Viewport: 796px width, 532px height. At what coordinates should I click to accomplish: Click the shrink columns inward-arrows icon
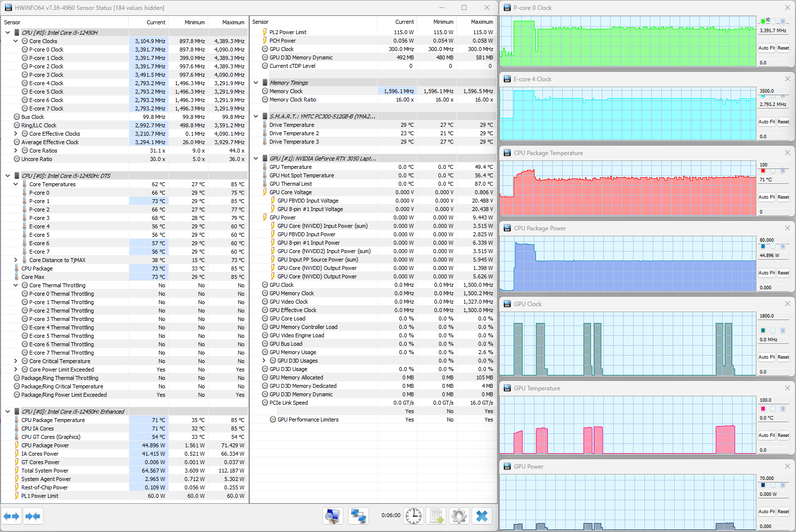coord(33,516)
